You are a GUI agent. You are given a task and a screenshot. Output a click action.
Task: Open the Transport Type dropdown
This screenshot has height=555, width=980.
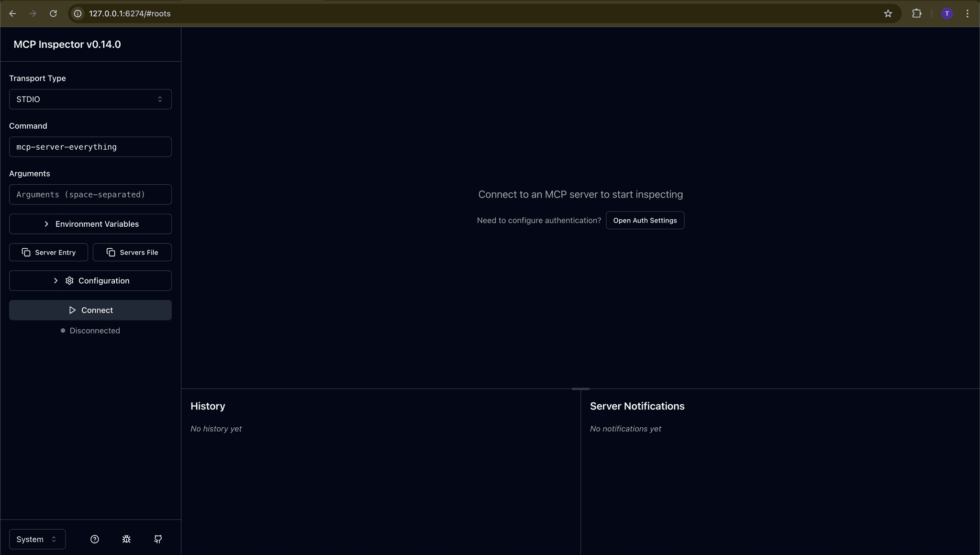click(90, 99)
